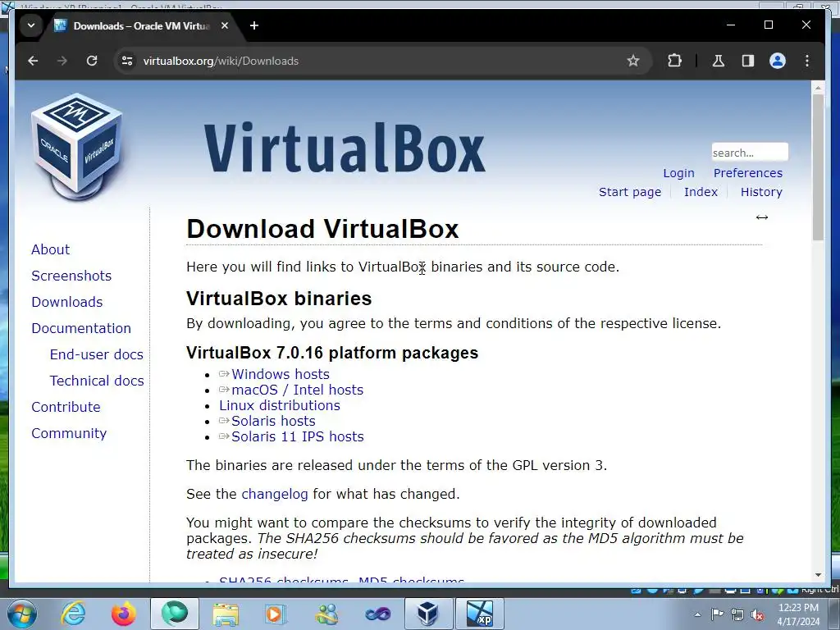Viewport: 840px width, 630px height.
Task: Download the Solaris 11 IPS hosts package
Action: (x=297, y=436)
